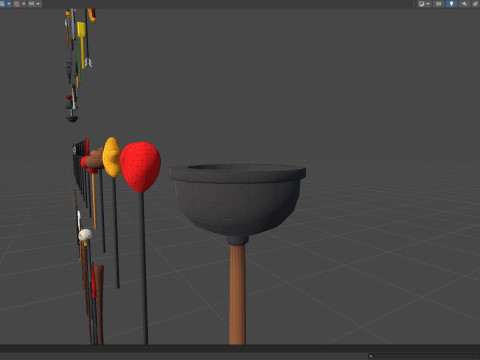The image size is (480, 360).
Task: Open the draw mode sphere dropdown
Action: click(x=424, y=4)
